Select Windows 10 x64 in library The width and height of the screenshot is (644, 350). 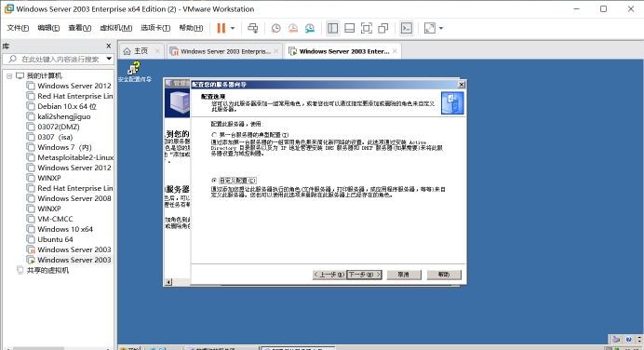[x=65, y=229]
